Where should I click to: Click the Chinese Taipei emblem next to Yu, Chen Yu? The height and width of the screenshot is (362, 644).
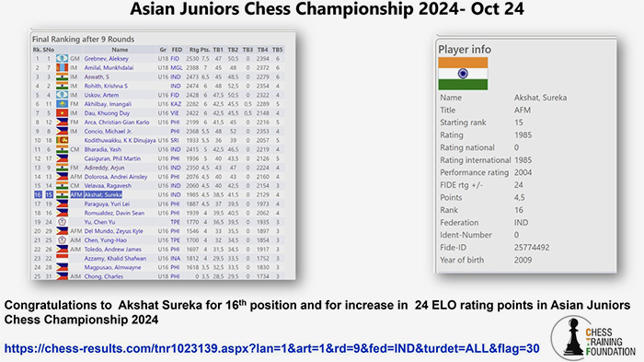62,222
